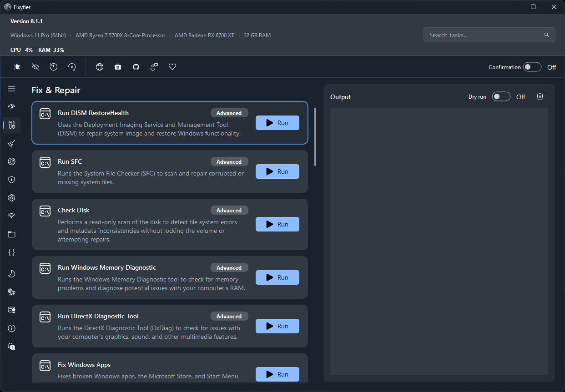The image size is (565, 392).
Task: Click the crossed-out eye icon in toolbar
Action: pyautogui.click(x=35, y=67)
